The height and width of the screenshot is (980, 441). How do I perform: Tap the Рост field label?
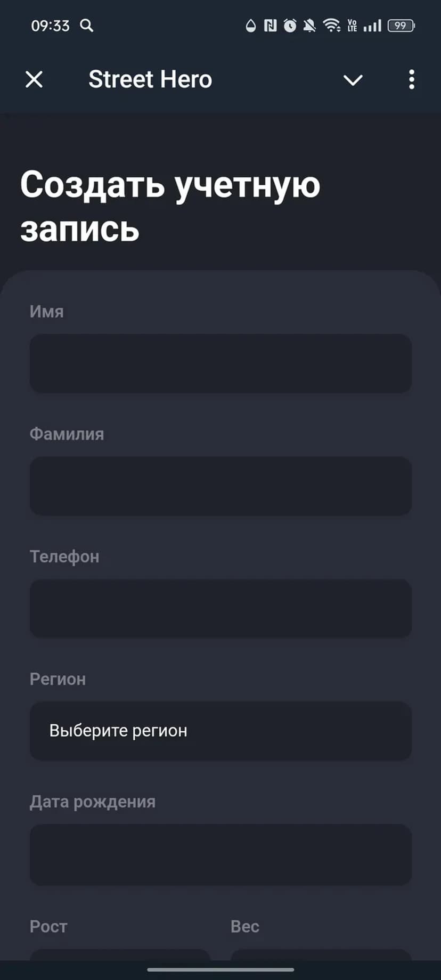click(48, 926)
